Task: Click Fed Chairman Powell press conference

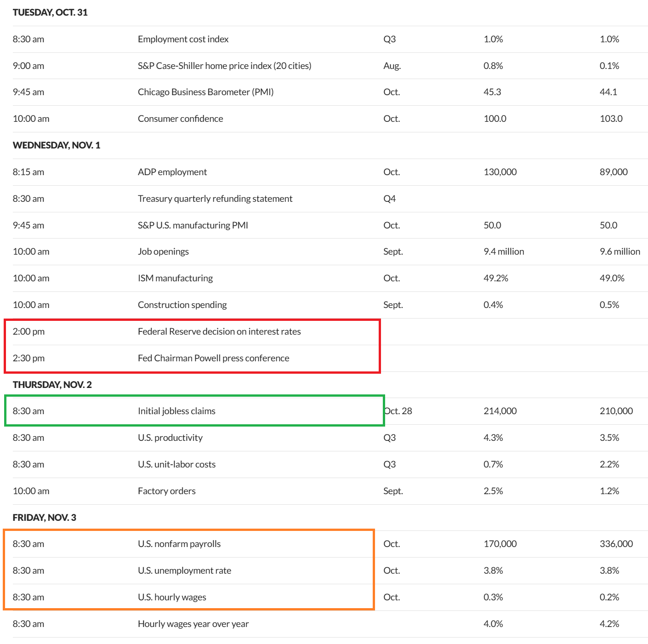Action: [213, 358]
